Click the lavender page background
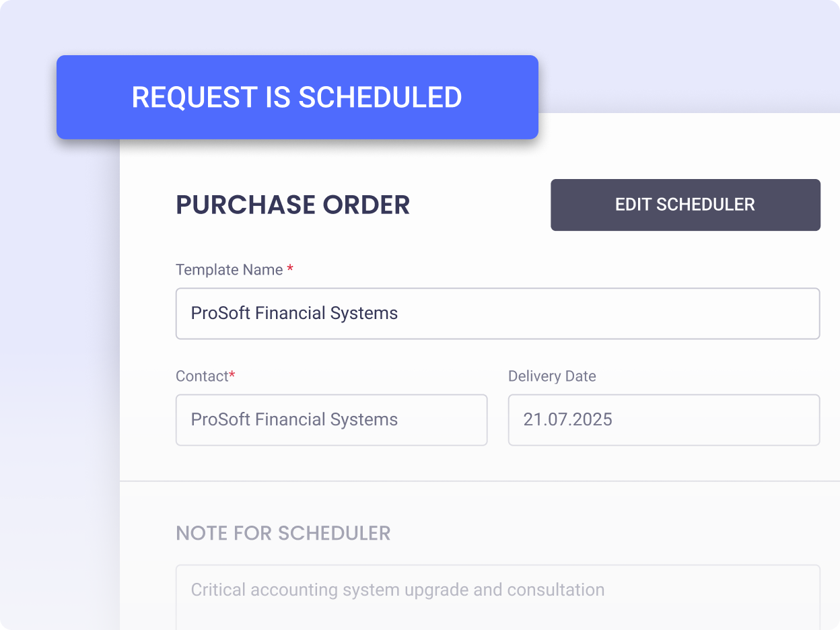The image size is (840, 630). 54,337
